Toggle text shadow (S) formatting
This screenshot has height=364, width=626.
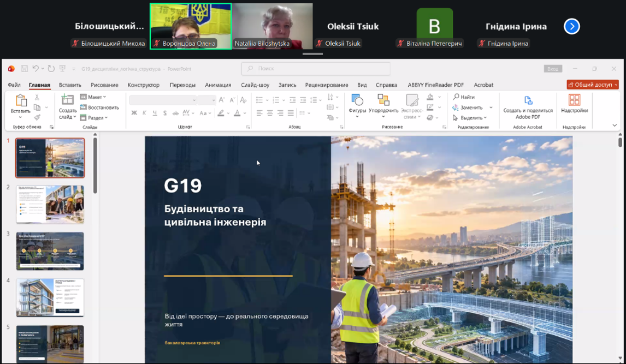(x=165, y=113)
